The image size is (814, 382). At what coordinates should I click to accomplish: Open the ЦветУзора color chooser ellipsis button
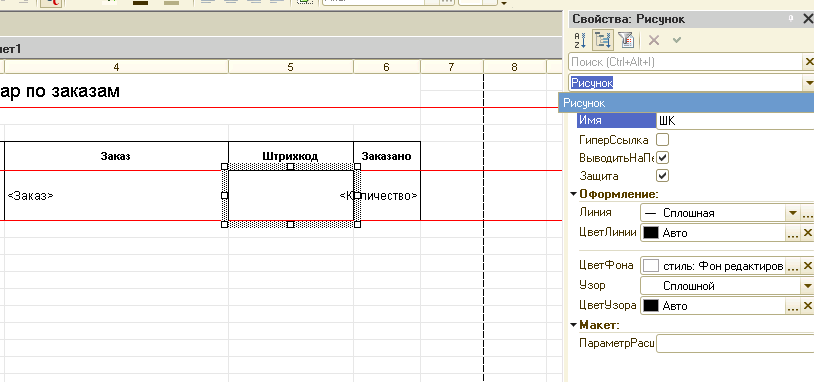(793, 306)
